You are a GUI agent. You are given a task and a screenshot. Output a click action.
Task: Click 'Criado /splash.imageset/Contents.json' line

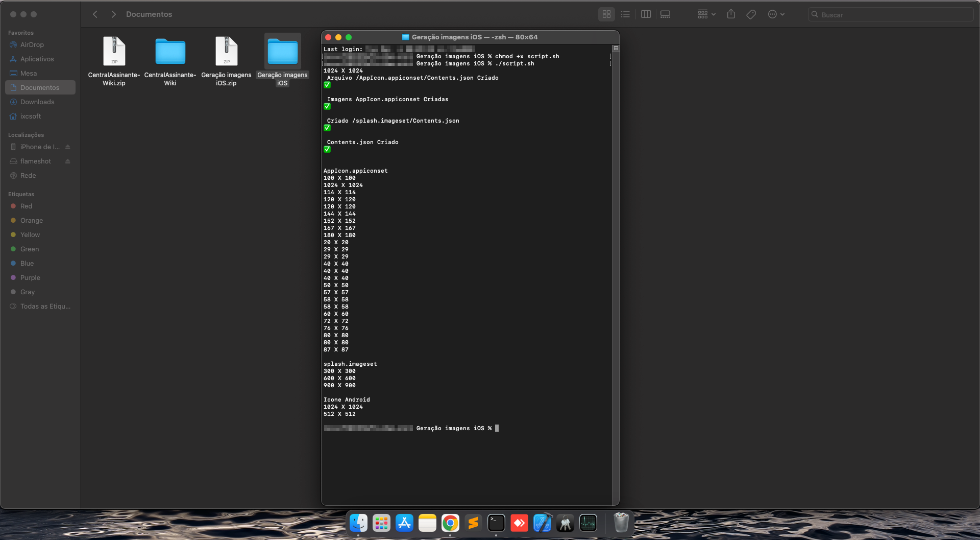[x=393, y=121]
